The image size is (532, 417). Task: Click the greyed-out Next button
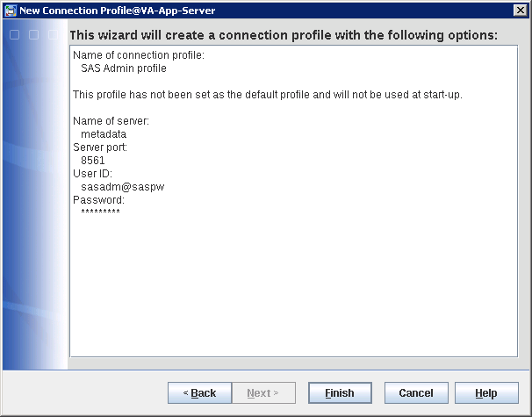pyautogui.click(x=263, y=393)
